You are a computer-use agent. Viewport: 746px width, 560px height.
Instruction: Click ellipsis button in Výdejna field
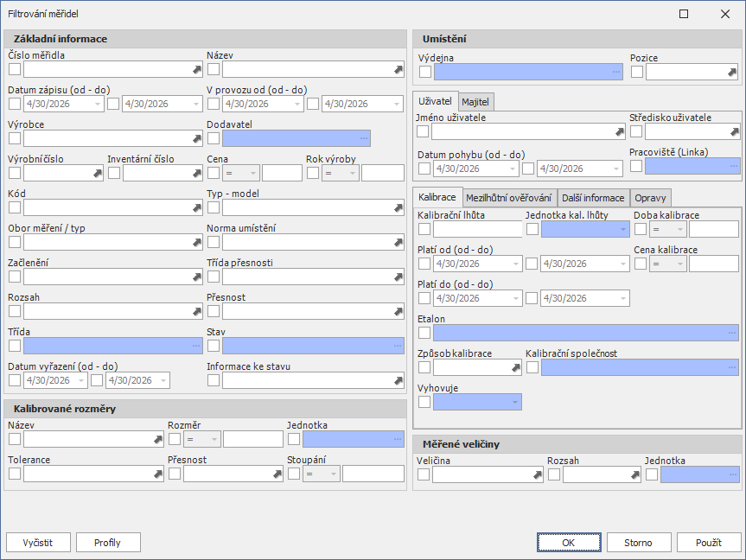point(616,72)
